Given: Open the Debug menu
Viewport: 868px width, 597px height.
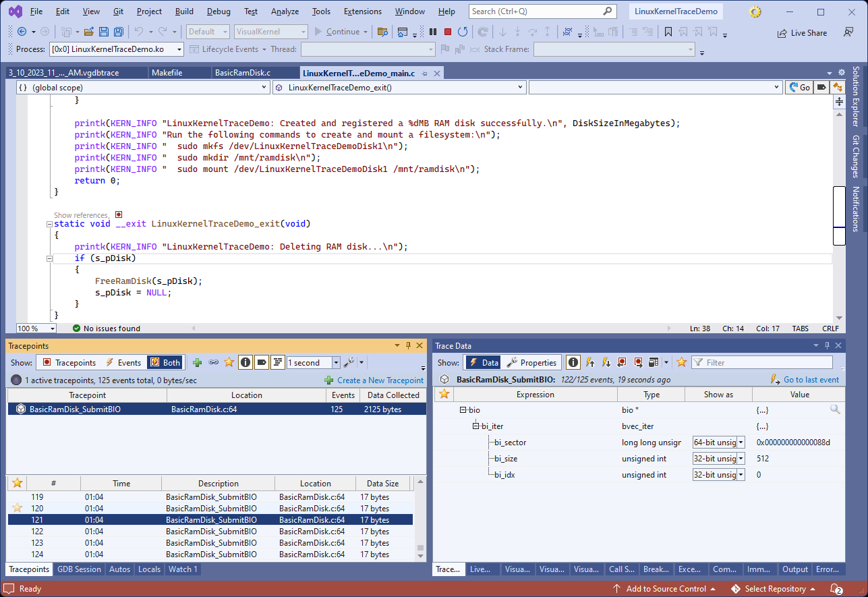Looking at the screenshot, I should [x=218, y=11].
